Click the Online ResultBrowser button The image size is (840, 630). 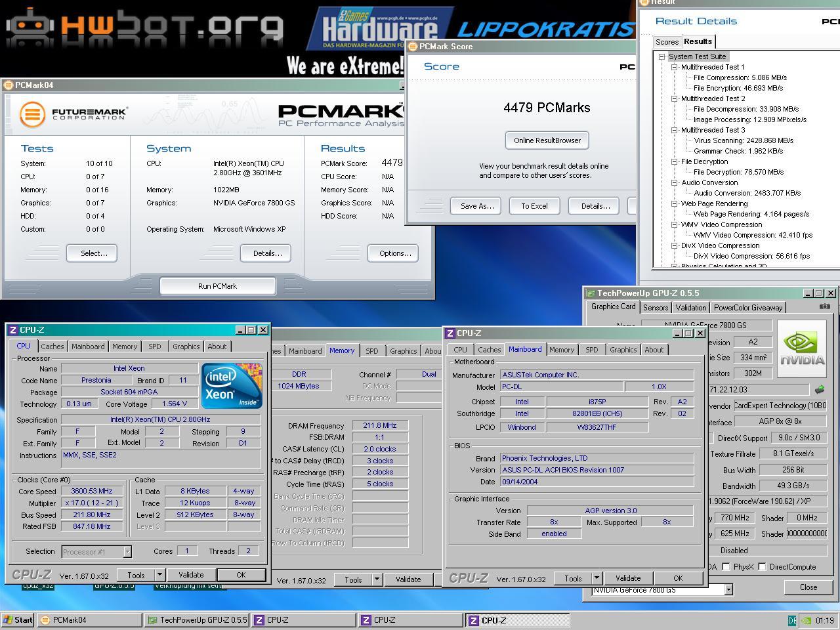click(547, 140)
